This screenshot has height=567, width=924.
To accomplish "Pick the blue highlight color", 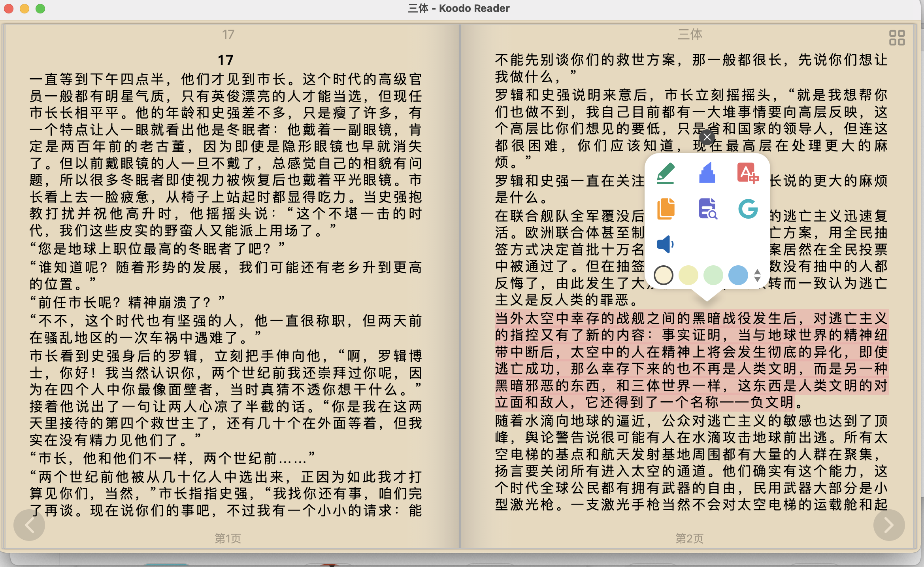I will [738, 275].
